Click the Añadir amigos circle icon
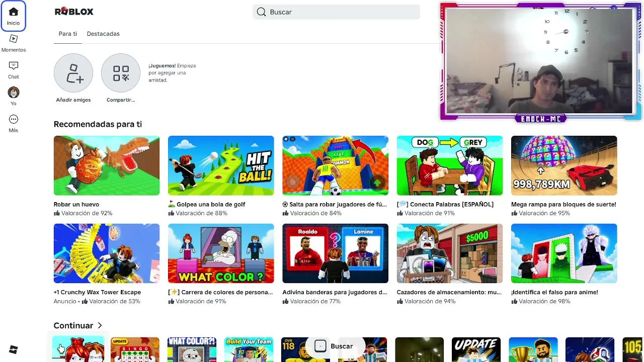 73,73
